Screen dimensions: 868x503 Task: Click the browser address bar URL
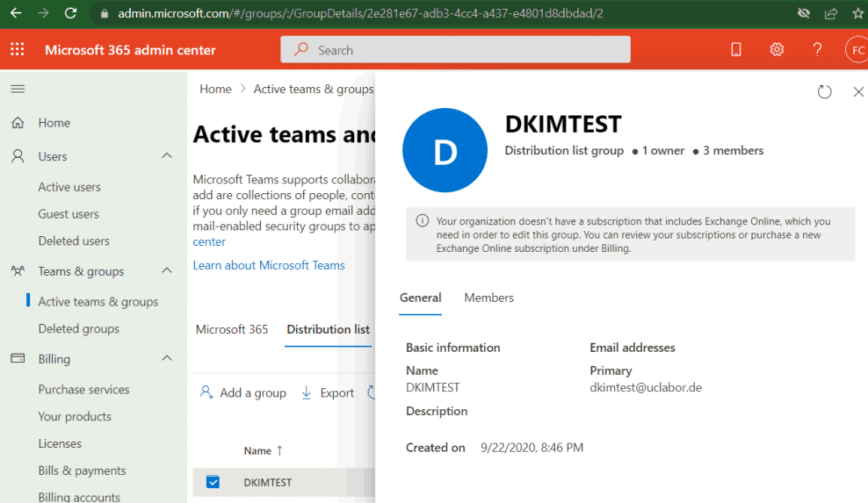[360, 13]
